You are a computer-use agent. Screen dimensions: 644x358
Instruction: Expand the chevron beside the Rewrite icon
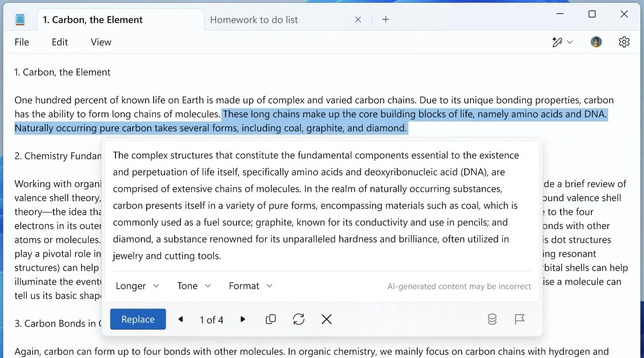570,42
